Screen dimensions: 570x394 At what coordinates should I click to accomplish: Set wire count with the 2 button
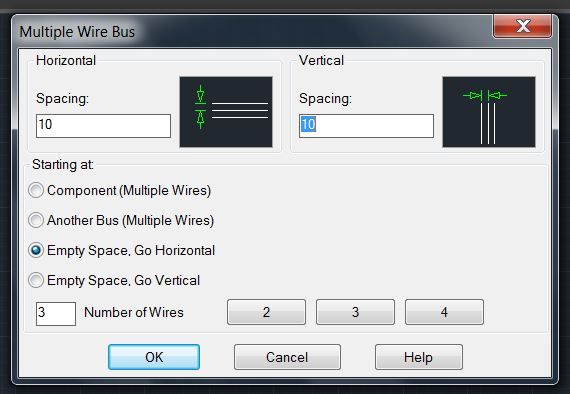tap(266, 312)
